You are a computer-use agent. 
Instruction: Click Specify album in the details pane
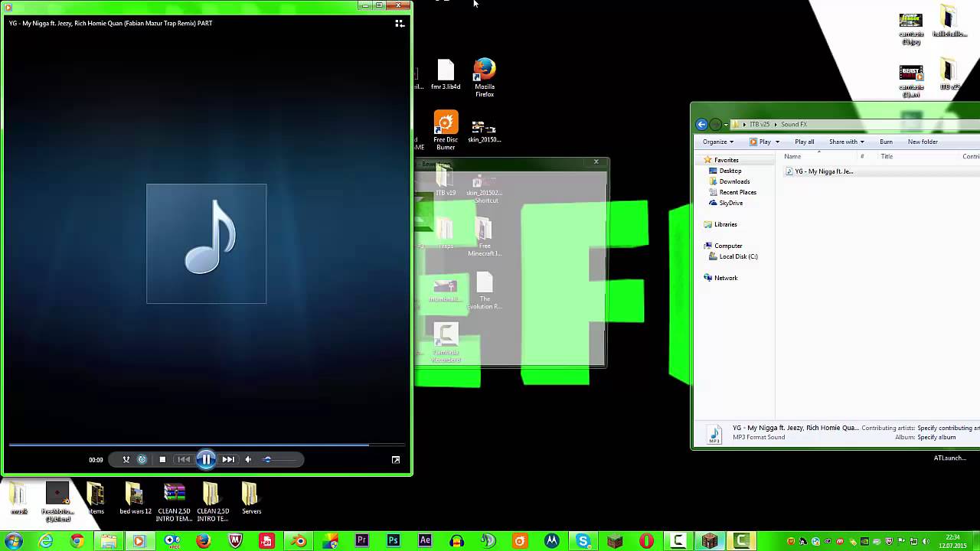[x=936, y=437]
